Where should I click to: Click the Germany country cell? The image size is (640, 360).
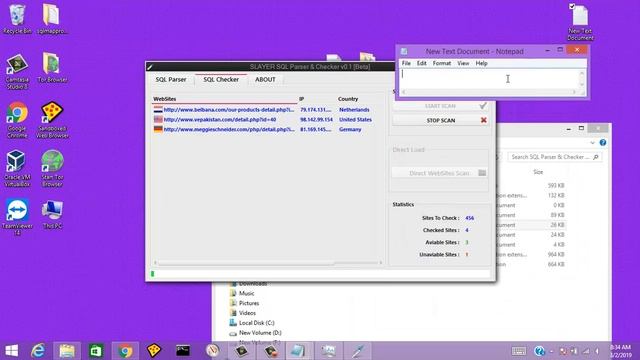350,129
